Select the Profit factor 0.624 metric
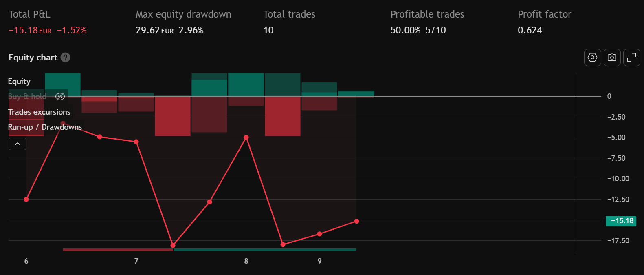Viewport: 644px width, 275px height. [x=530, y=30]
